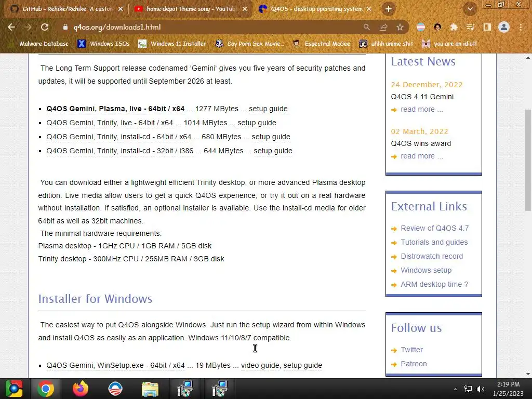Open Tutorials and guides link

tap(434, 242)
